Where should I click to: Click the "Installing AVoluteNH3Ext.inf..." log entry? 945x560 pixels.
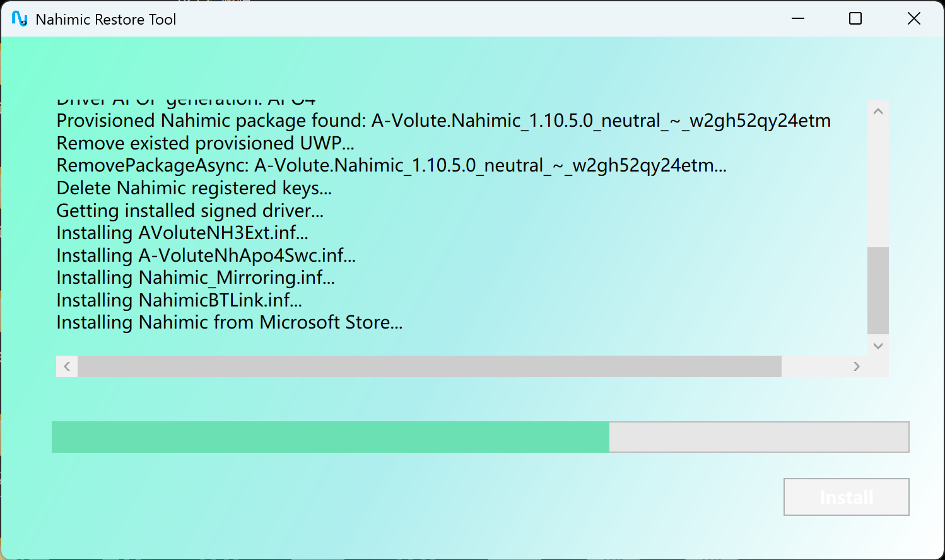[182, 233]
